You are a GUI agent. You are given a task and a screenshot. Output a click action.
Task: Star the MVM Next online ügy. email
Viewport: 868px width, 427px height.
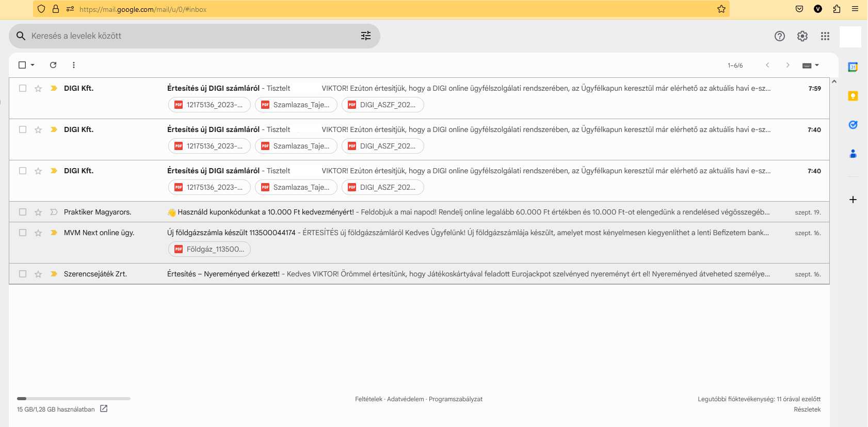(38, 233)
